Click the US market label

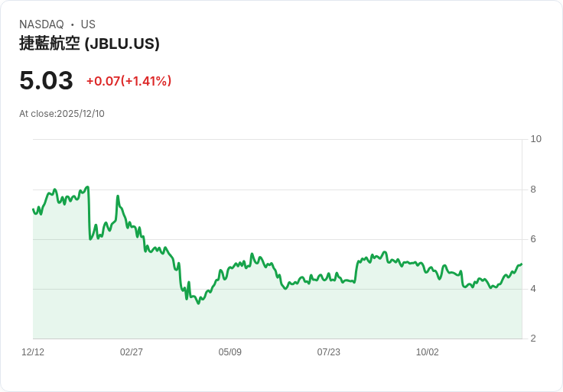[x=88, y=24]
